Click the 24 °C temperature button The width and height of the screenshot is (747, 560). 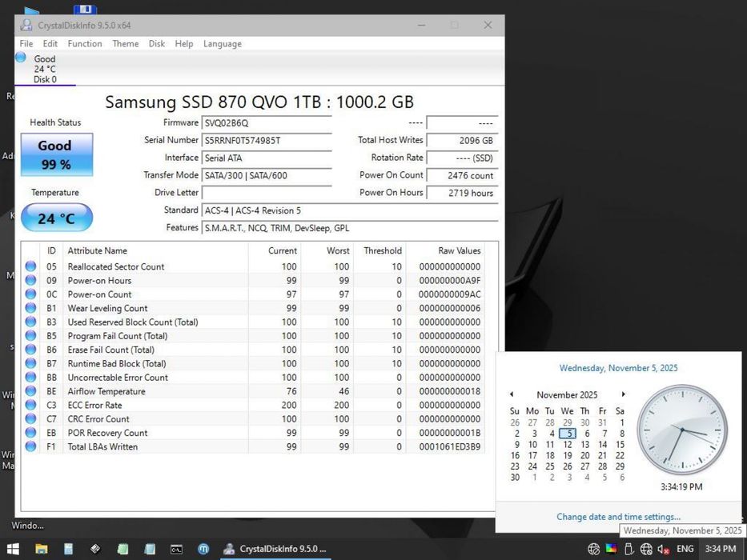(57, 218)
